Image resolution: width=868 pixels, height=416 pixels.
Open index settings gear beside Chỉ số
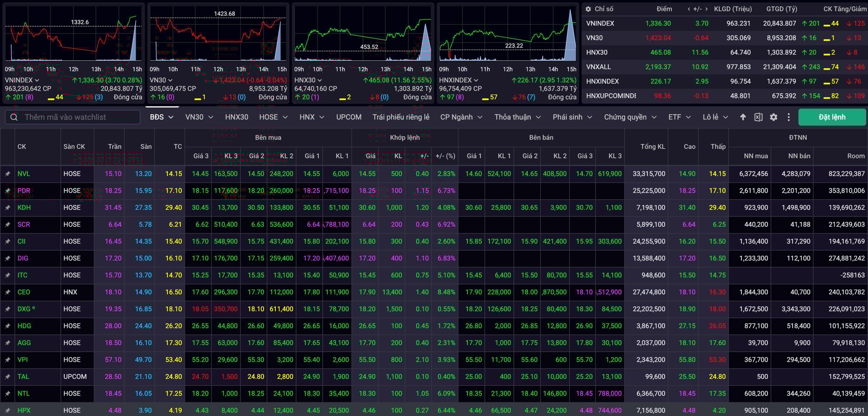pos(588,9)
